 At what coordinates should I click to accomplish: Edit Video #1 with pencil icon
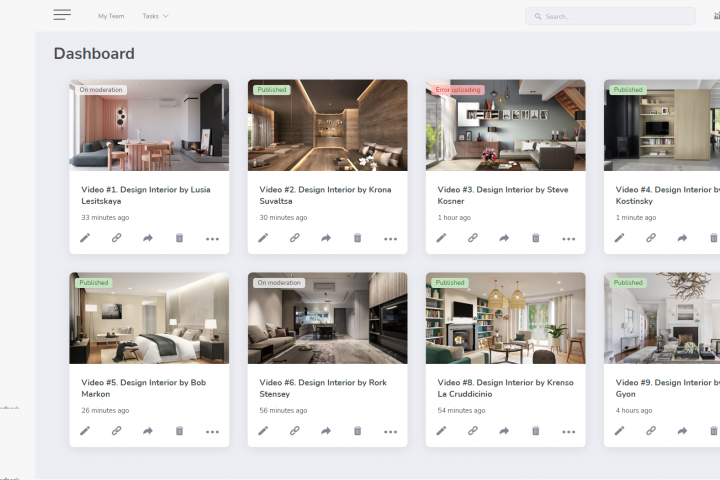[x=85, y=238]
